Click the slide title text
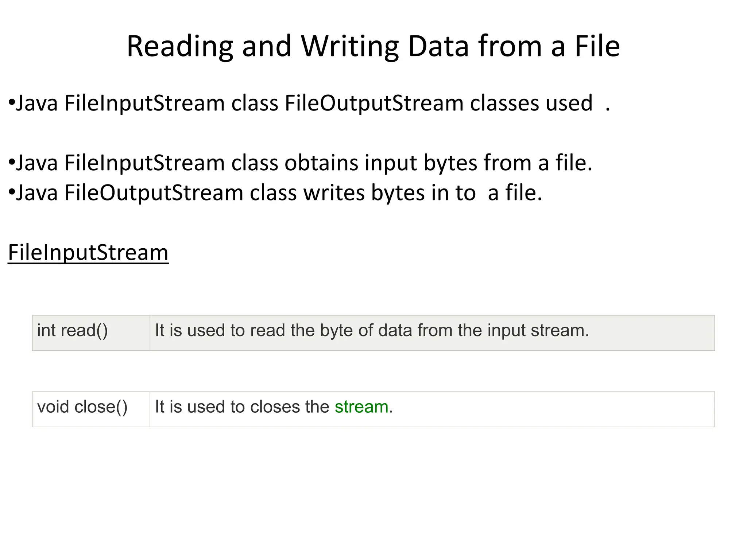Image resolution: width=747 pixels, height=560 pixels. [x=373, y=46]
